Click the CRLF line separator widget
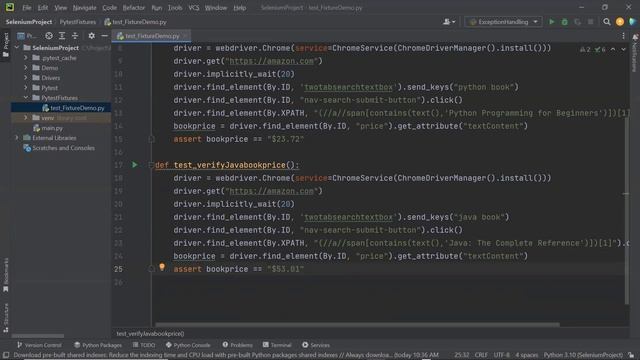This screenshot has width=640, height=360. coord(481,355)
